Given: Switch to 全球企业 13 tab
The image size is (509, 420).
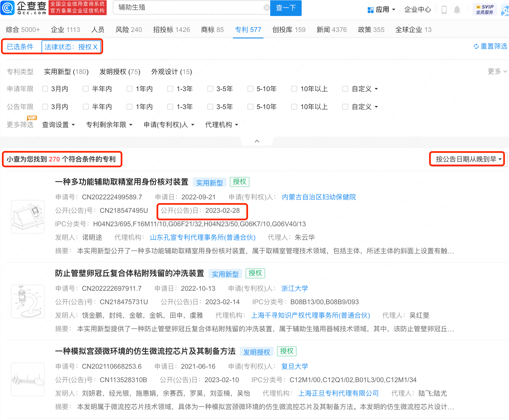Looking at the screenshot, I should [x=413, y=30].
